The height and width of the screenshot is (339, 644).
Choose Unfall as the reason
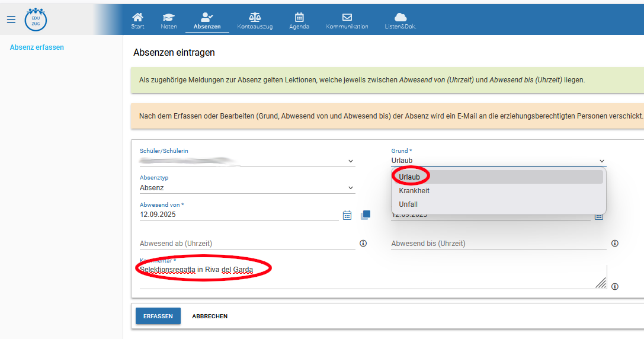coord(408,204)
